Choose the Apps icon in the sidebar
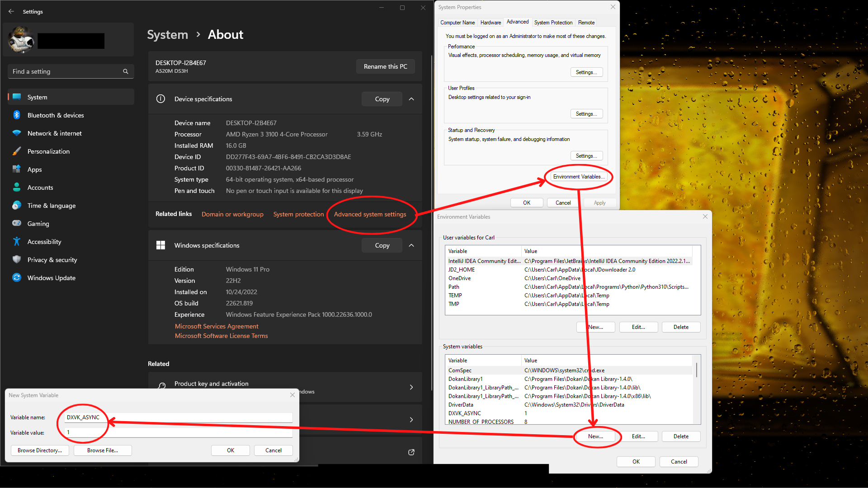The height and width of the screenshot is (488, 868). click(x=17, y=169)
